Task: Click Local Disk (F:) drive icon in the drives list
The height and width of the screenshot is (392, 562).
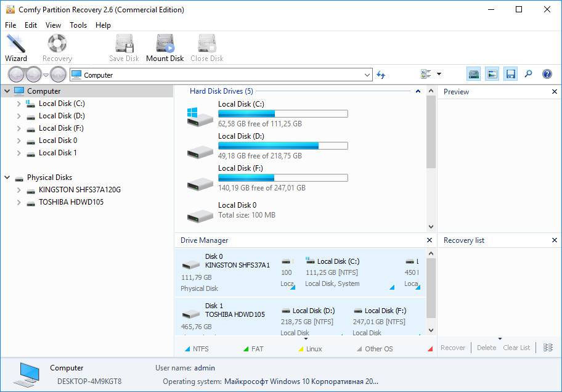Action: pyautogui.click(x=200, y=184)
